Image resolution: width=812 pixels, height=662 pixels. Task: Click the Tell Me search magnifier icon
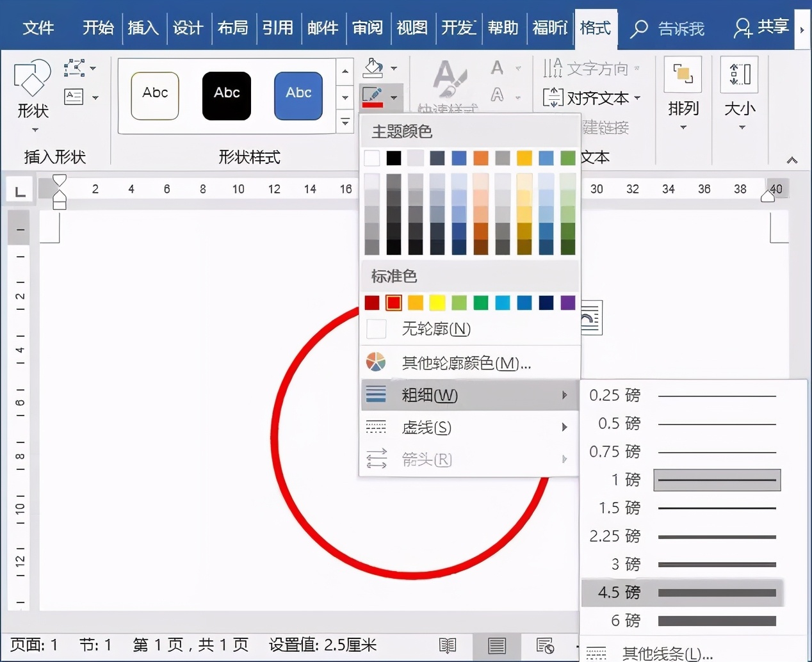pos(638,29)
